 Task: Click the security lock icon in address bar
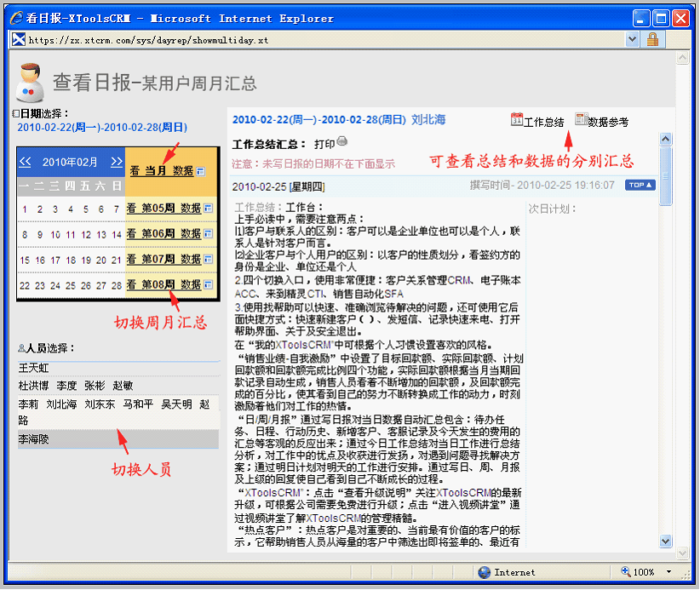pyautogui.click(x=653, y=39)
